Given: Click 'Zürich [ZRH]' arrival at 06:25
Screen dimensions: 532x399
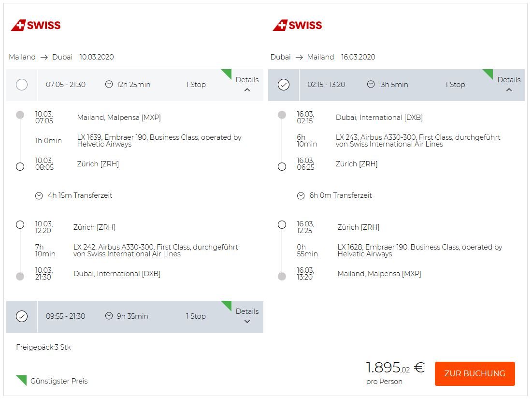Looking at the screenshot, I should pyautogui.click(x=357, y=163).
